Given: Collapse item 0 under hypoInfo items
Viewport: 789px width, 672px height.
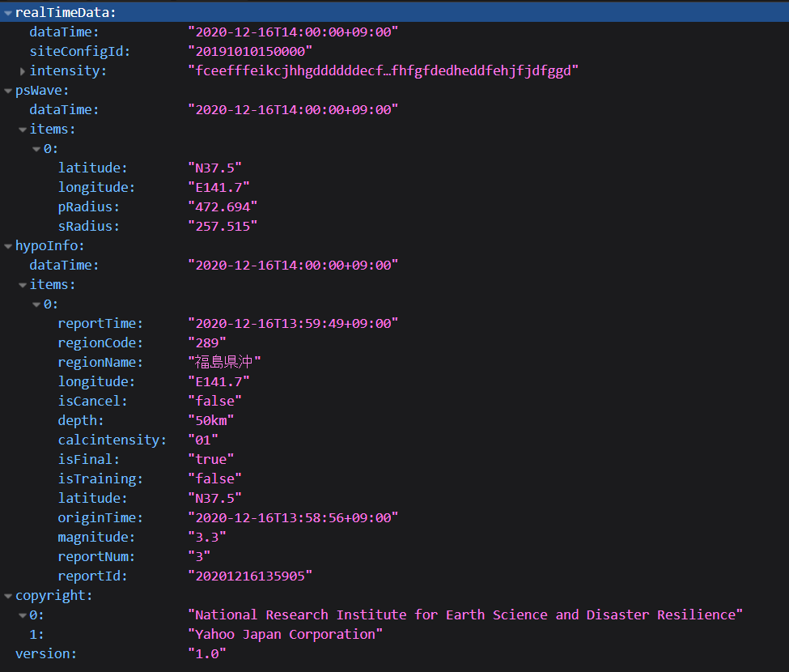Looking at the screenshot, I should (x=36, y=304).
